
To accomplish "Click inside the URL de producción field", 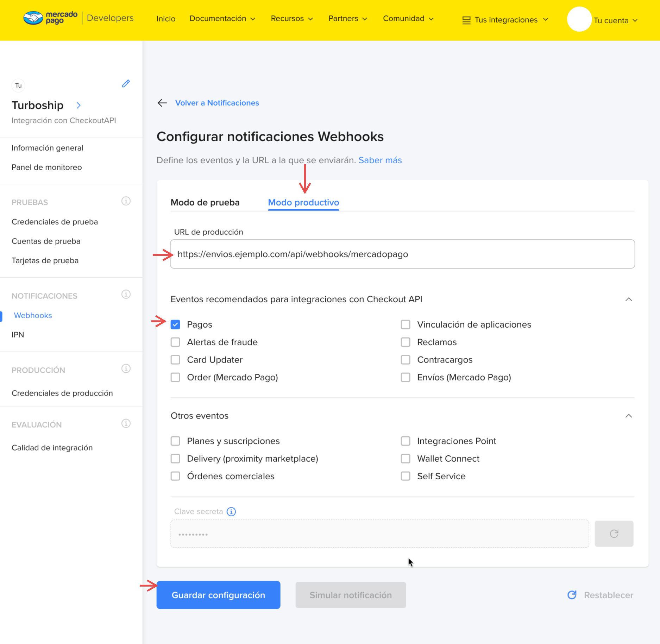I will (402, 254).
